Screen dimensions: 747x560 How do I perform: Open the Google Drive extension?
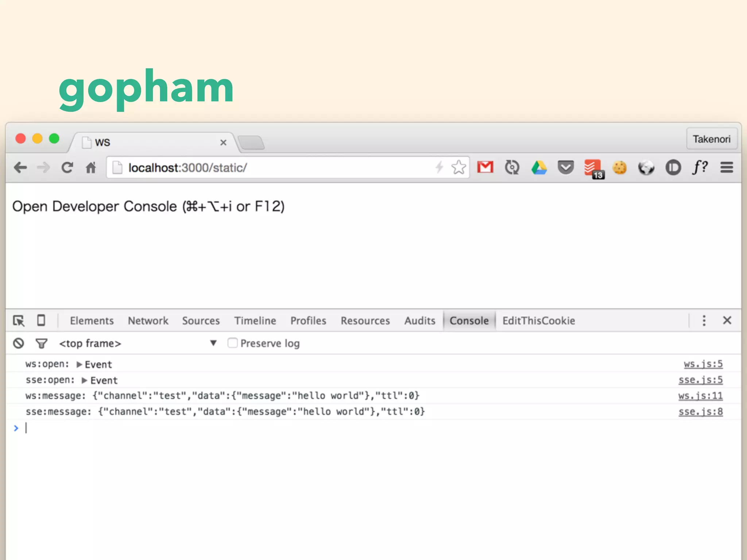coord(539,168)
